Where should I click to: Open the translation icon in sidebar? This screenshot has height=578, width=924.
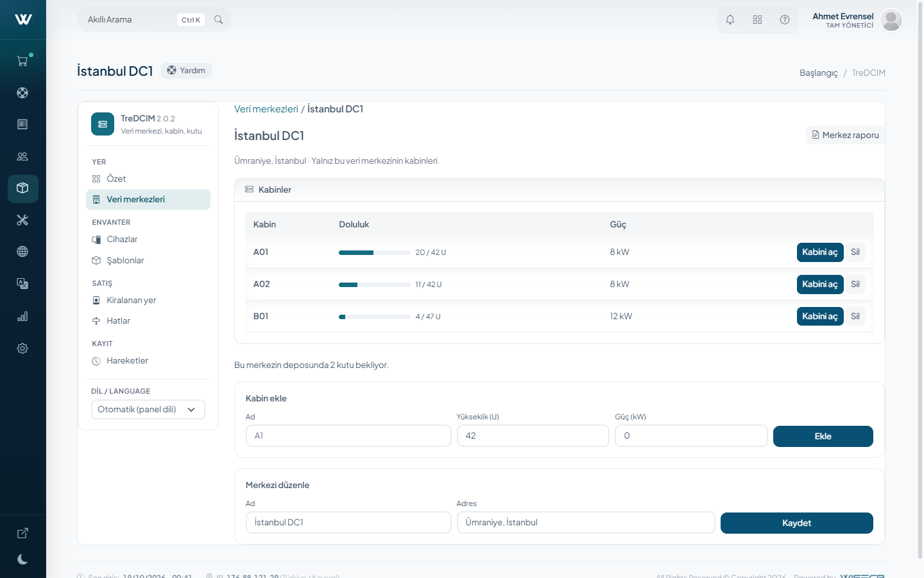pos(22,284)
